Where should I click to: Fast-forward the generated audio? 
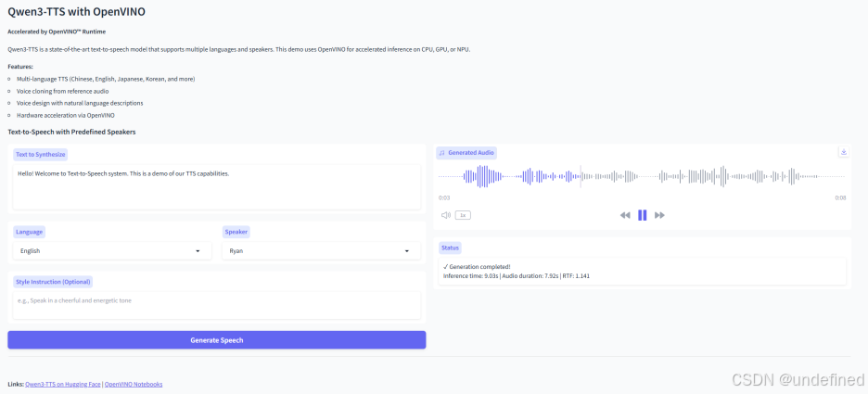659,215
